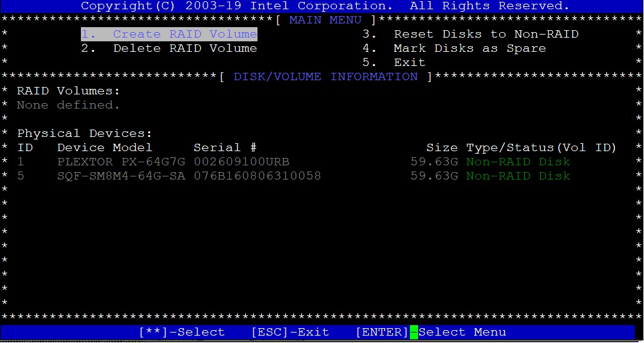Click the Intel Corporation copyright line

click(x=325, y=6)
